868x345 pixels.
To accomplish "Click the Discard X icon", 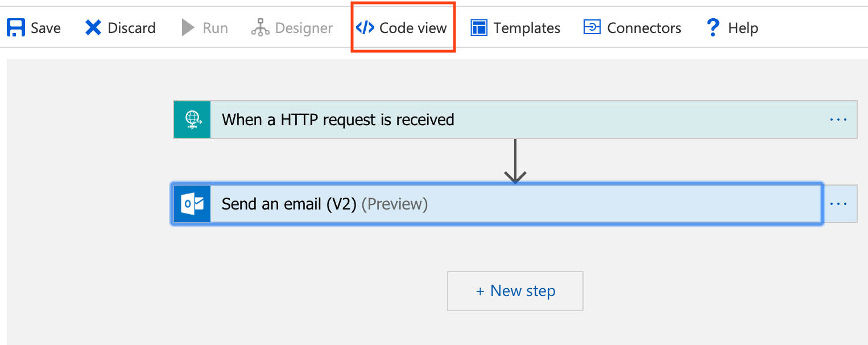I will [x=93, y=28].
